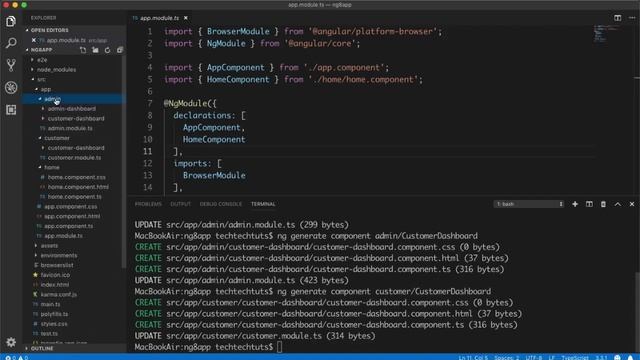Select the app.module.ts editor tab
640x360 pixels.
pyautogui.click(x=159, y=18)
